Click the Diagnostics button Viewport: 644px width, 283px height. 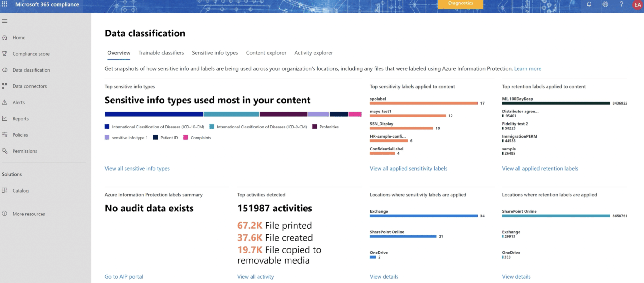(460, 3)
